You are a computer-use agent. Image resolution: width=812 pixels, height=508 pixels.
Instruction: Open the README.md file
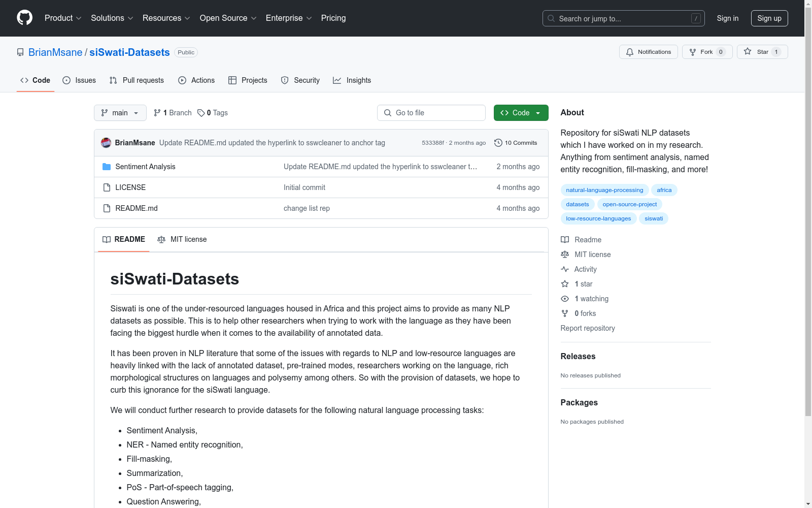[x=137, y=208]
